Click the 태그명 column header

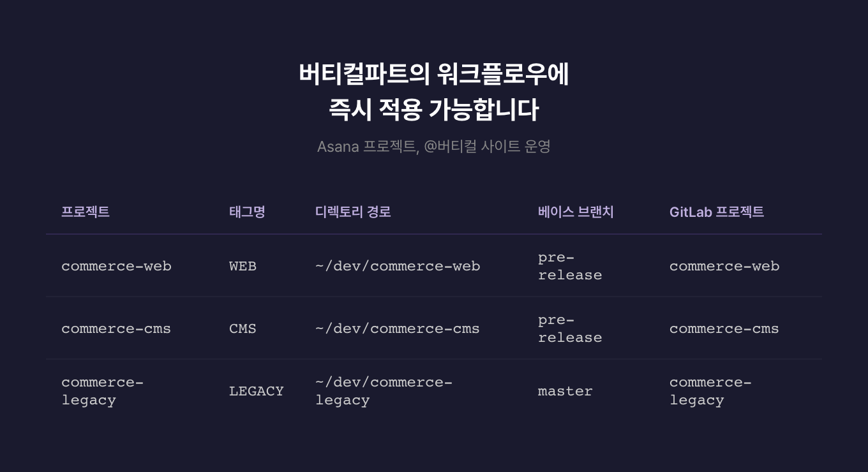coord(247,212)
